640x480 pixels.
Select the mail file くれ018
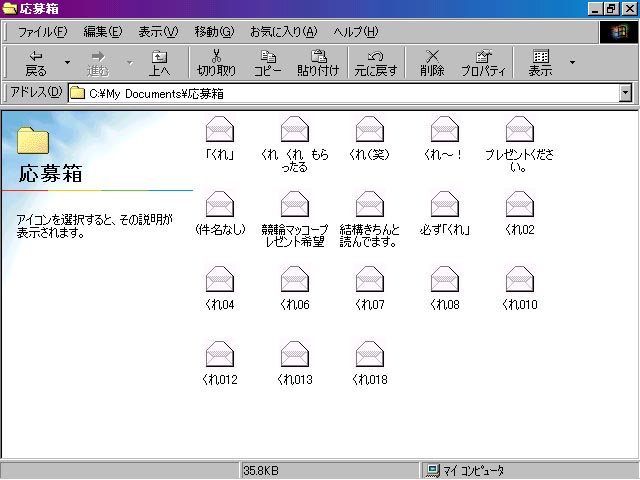[369, 355]
